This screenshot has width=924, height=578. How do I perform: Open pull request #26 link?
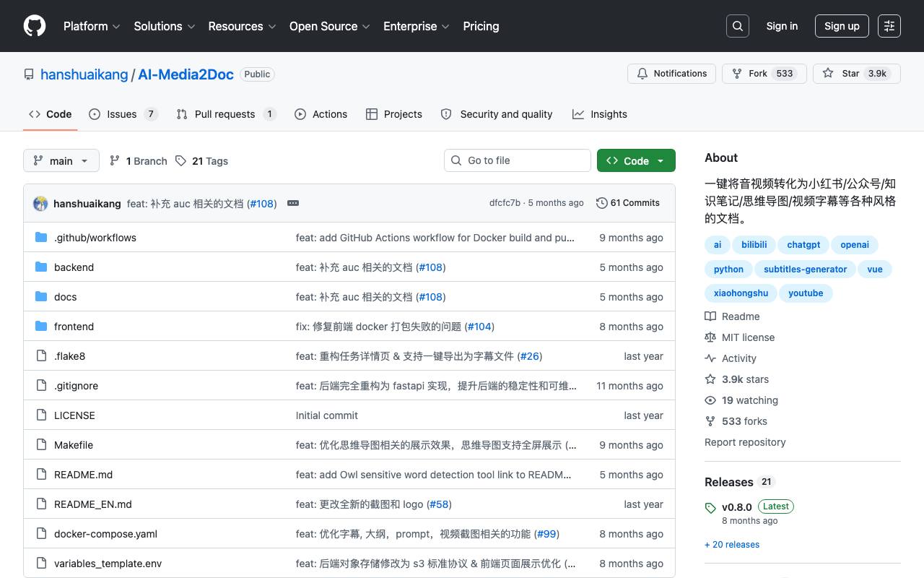click(x=530, y=356)
